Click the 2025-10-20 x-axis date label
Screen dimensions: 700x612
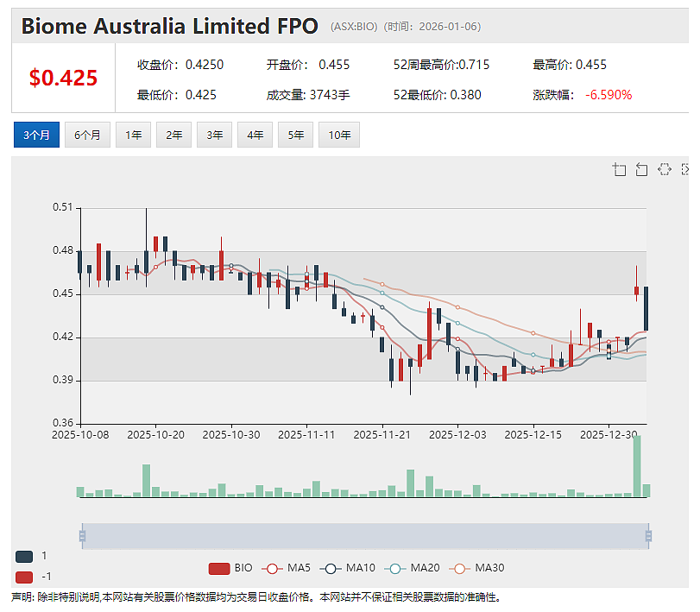[156, 435]
